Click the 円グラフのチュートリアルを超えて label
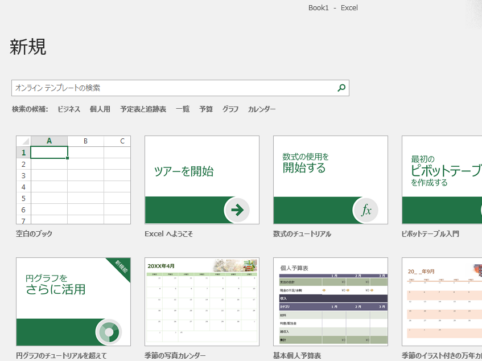This screenshot has width=482, height=361. pos(62,356)
